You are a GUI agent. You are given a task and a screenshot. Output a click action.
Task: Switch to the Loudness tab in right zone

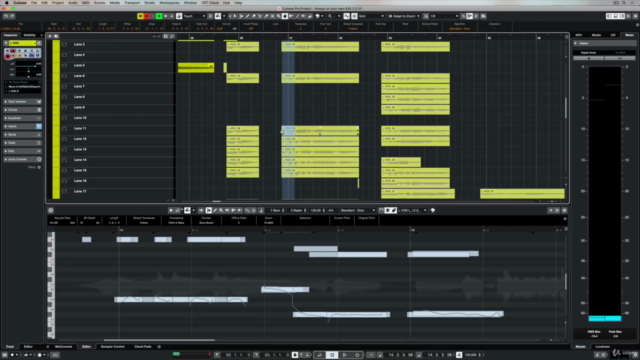[x=602, y=347]
